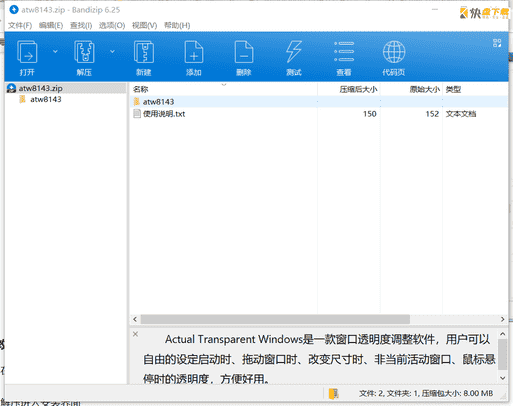Screen dimensions: 513x406
Task: Click the View (查看) list icon
Action: pyautogui.click(x=344, y=52)
